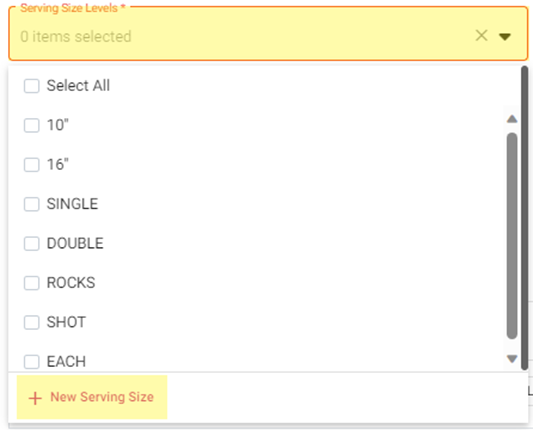
Task: Click the New Serving Size button
Action: [x=92, y=397]
